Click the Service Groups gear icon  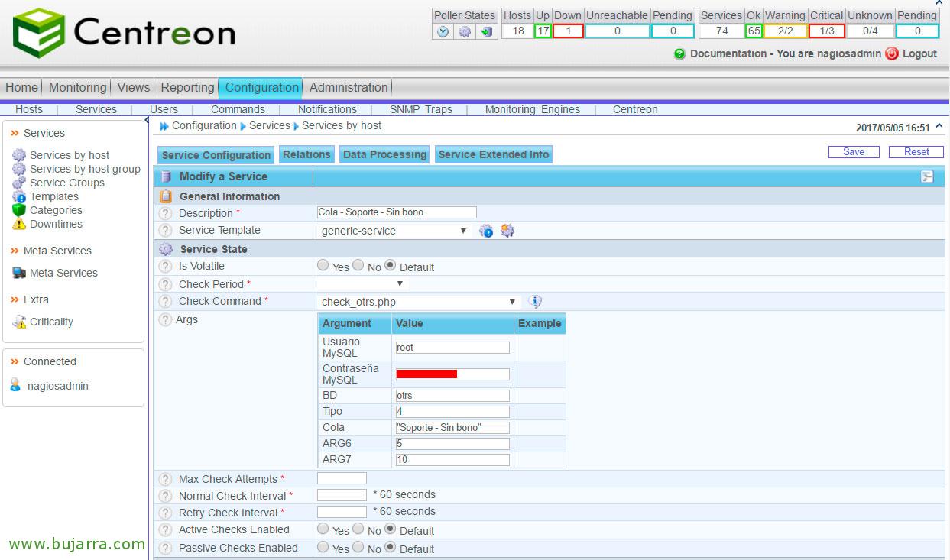tap(19, 183)
